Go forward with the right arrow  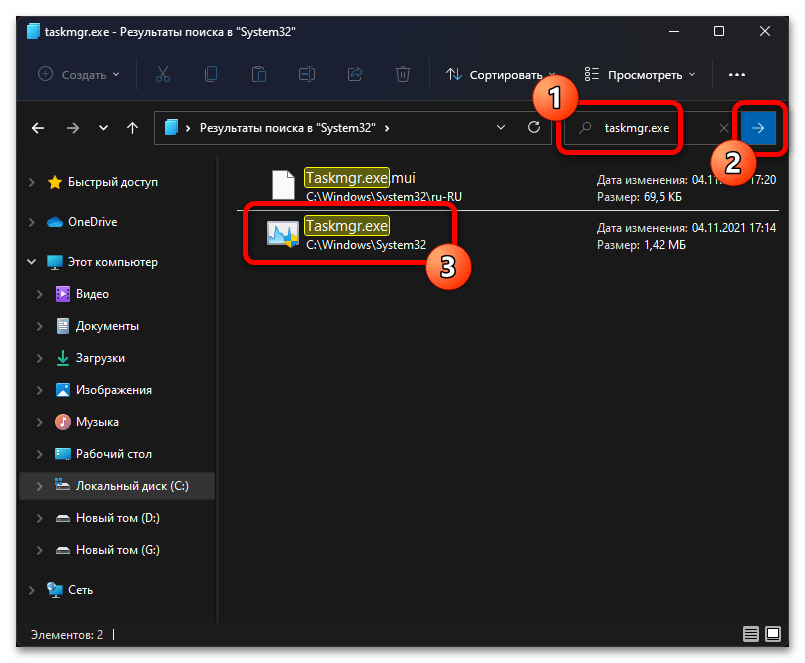72,128
